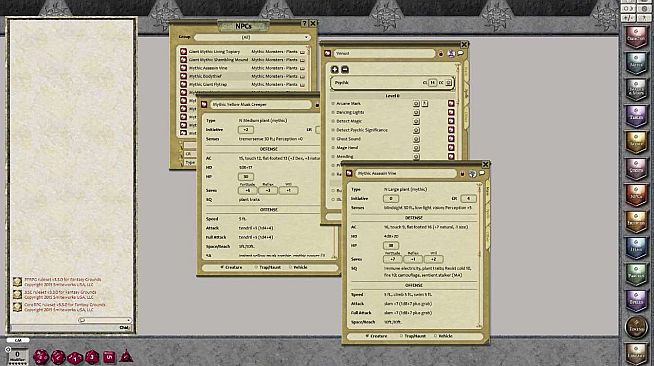
Task: Pick up the d20 die
Action: point(41,357)
